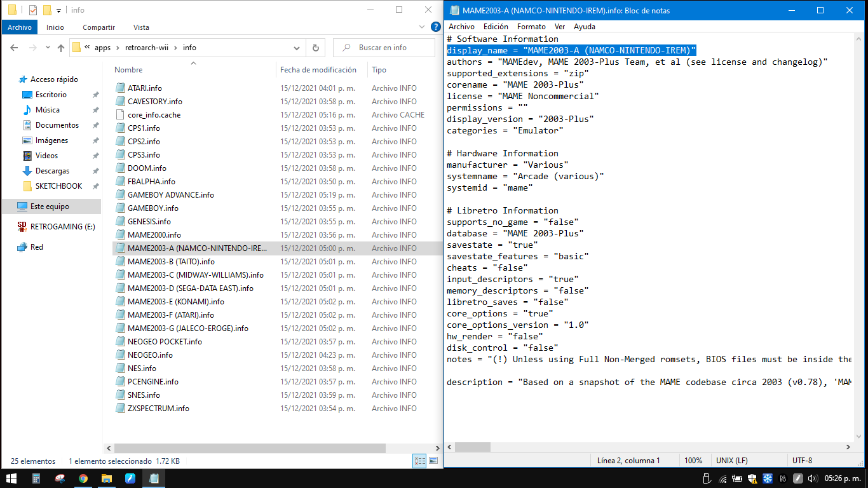Click the safely remove USB tray icon

click(707, 478)
